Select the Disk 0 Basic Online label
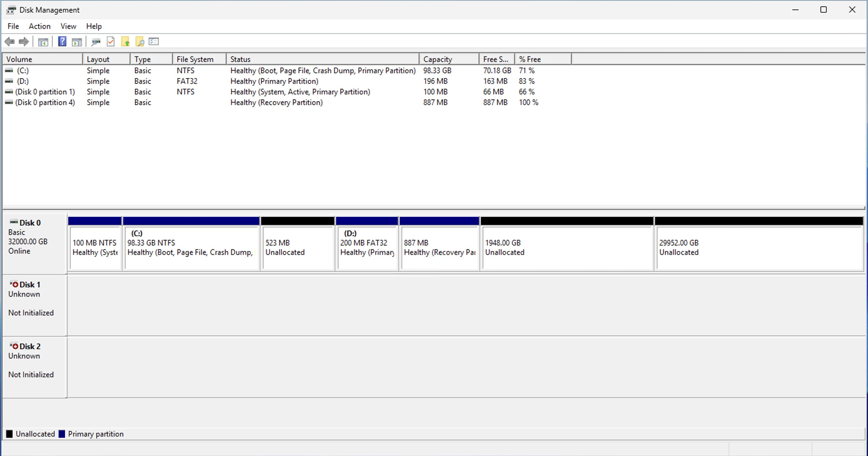Screen dimensions: 868x456 click(35, 243)
